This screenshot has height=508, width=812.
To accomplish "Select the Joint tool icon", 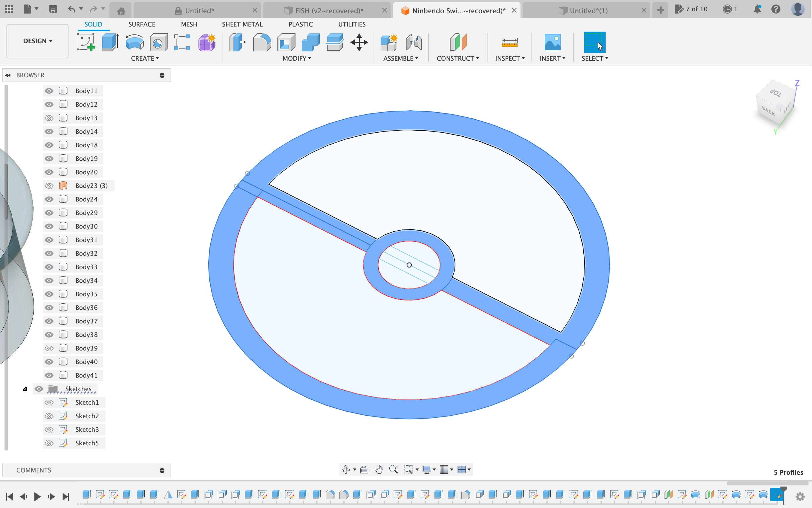I will pyautogui.click(x=413, y=42).
